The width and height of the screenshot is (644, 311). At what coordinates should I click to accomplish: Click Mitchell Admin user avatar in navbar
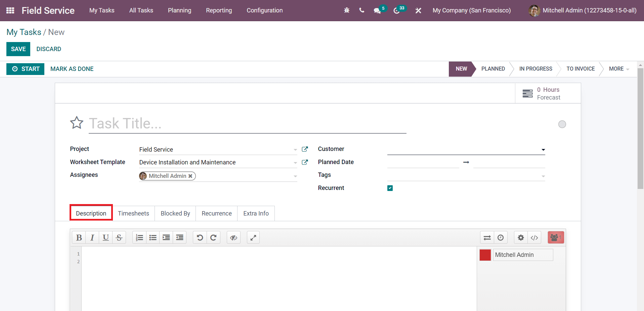coord(534,10)
